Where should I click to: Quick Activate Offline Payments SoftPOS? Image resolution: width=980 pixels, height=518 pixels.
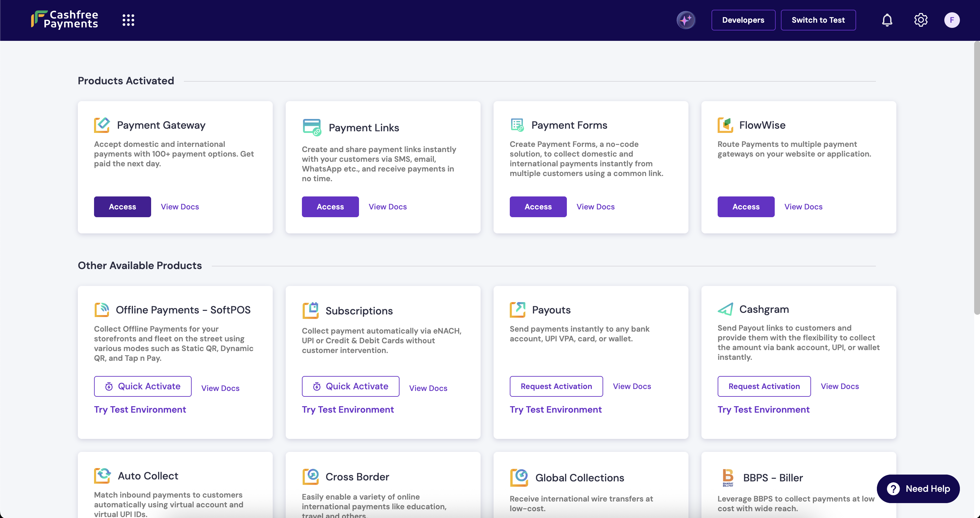(143, 386)
